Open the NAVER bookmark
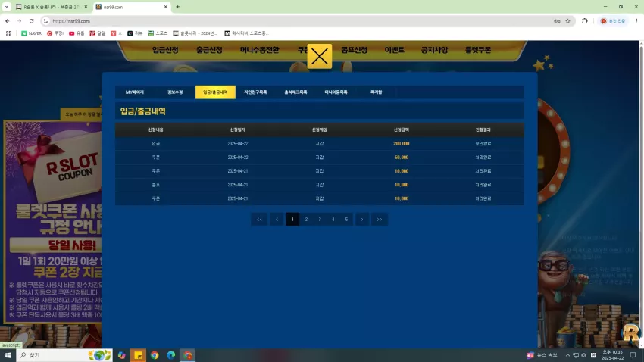Image resolution: width=644 pixels, height=362 pixels. (x=31, y=33)
